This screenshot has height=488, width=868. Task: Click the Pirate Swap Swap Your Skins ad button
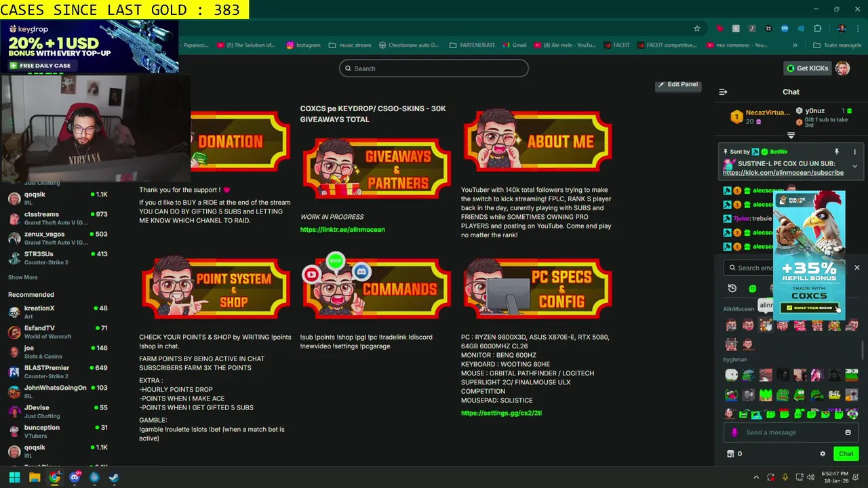click(810, 308)
